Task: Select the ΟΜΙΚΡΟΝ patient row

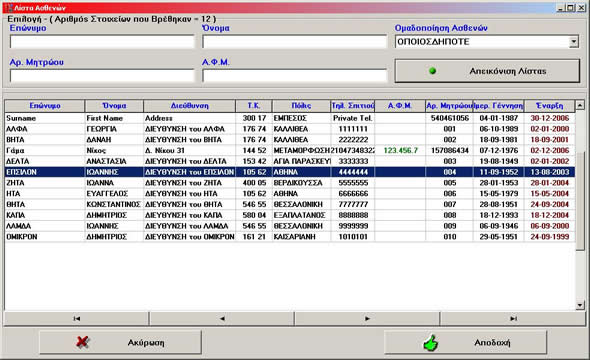Action: pyautogui.click(x=290, y=237)
